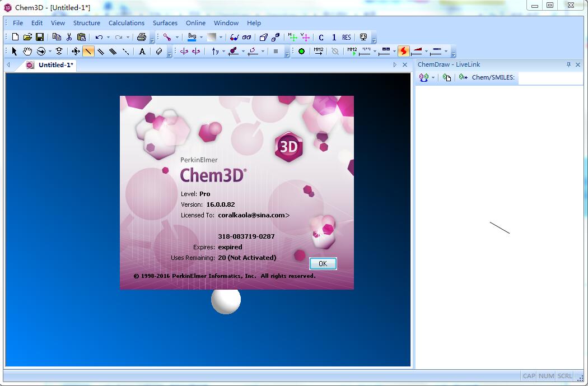Screen dimensions: 588x386
Task: Toggle atom serial numbers with the 1 icon
Action: click(x=334, y=37)
